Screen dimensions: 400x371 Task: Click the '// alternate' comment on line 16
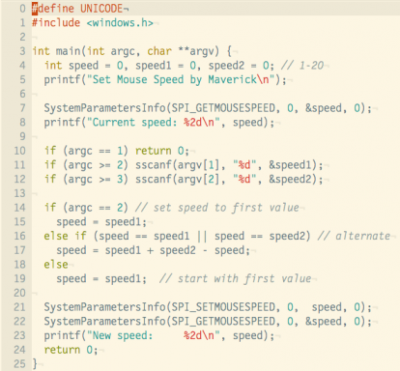354,236
